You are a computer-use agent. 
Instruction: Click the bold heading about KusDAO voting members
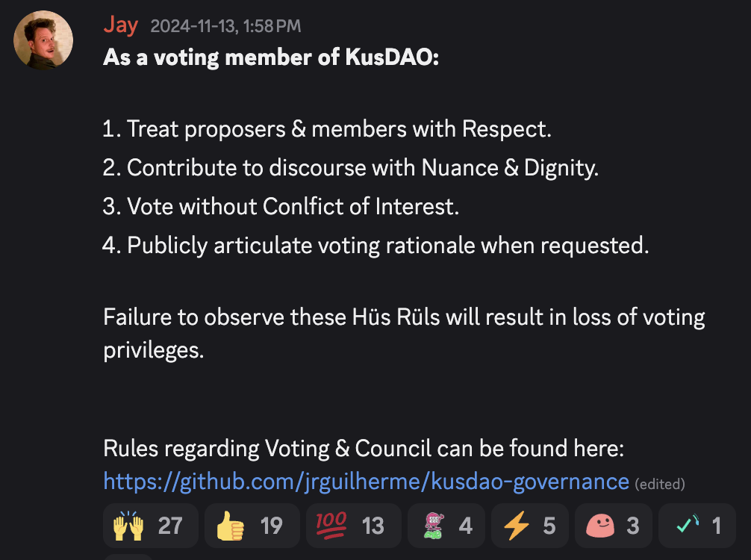(x=271, y=57)
